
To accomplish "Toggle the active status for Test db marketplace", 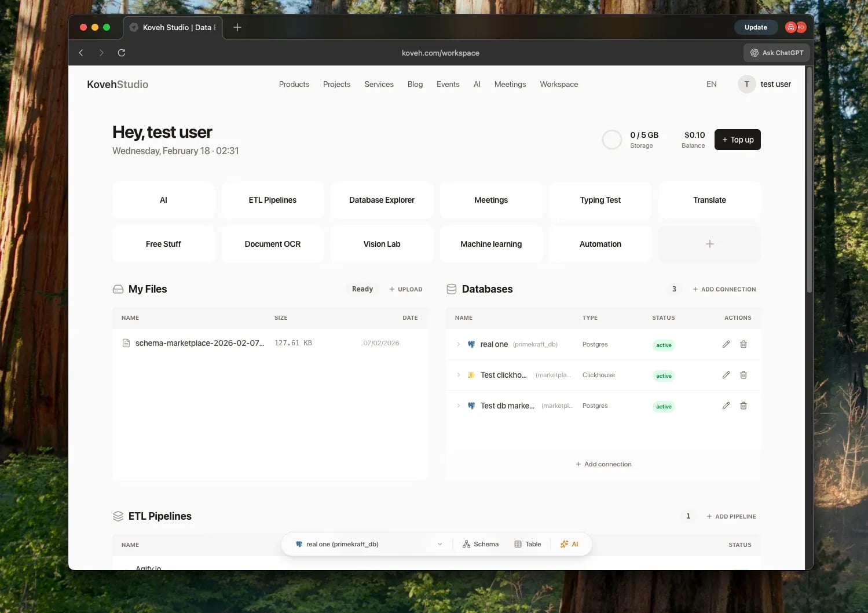I will [663, 406].
